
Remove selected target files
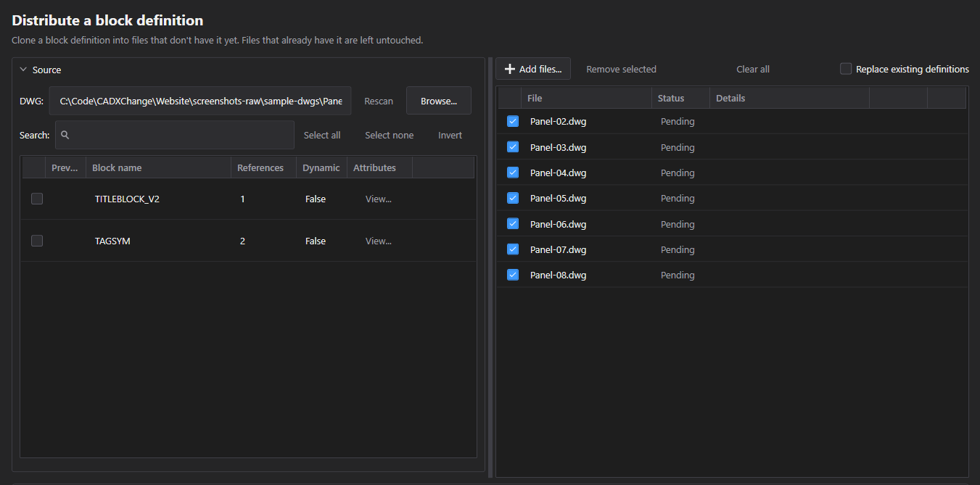621,69
